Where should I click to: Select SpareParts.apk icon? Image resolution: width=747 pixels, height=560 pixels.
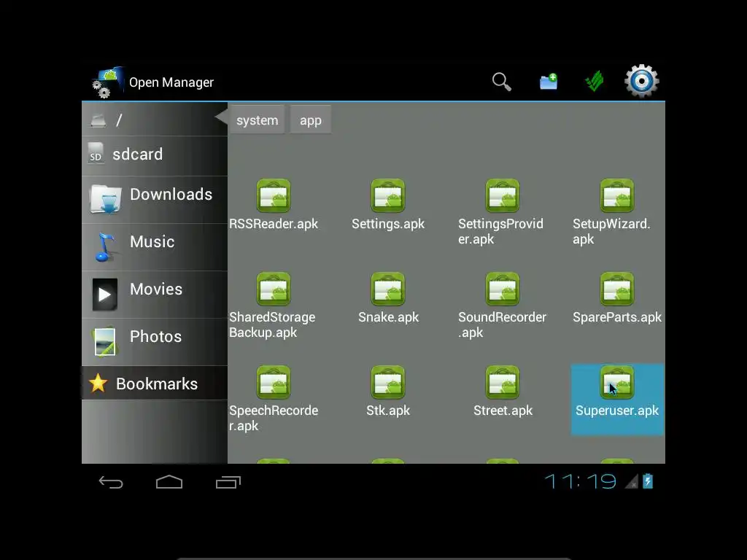pyautogui.click(x=617, y=289)
